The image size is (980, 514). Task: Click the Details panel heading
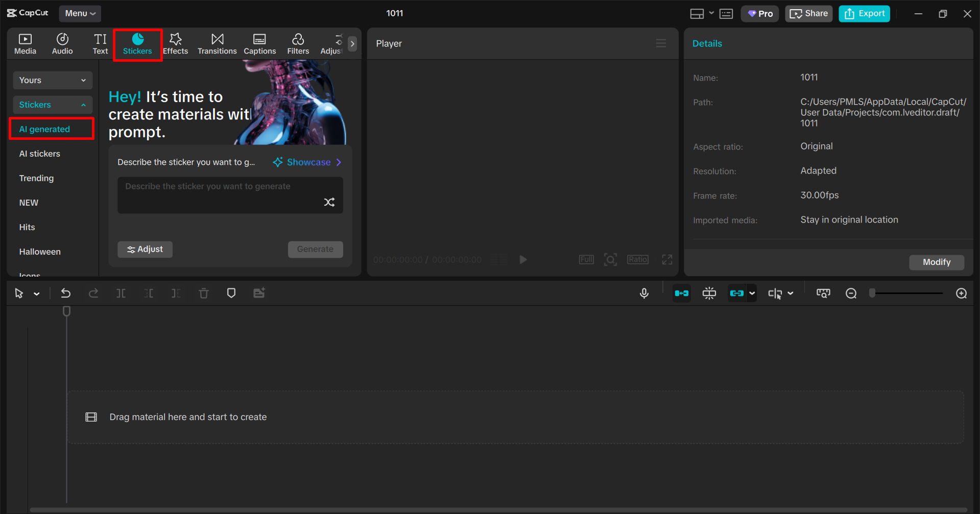(707, 43)
